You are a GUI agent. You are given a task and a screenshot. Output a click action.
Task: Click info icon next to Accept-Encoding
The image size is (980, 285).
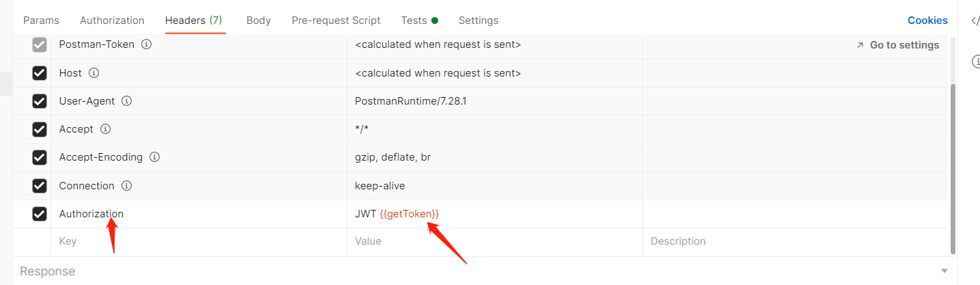click(x=154, y=157)
